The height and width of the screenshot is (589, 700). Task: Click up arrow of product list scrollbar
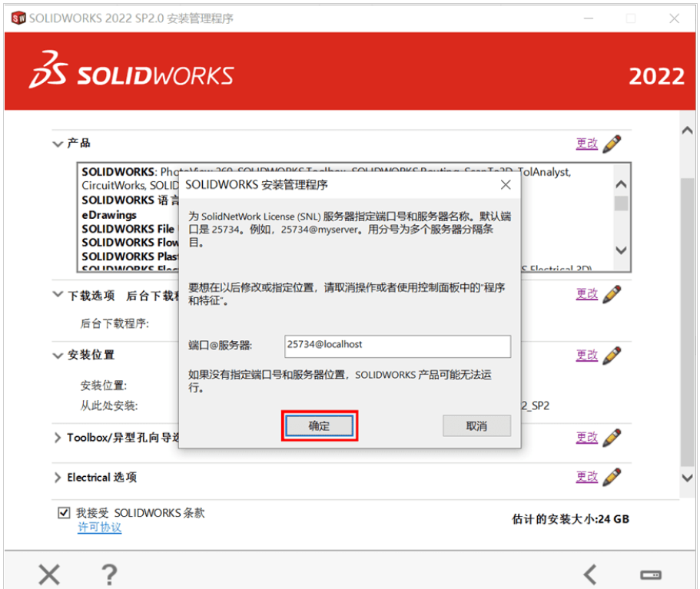621,184
